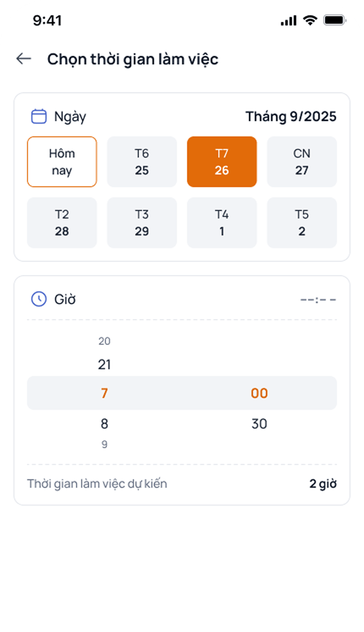
Task: Click the clock icon beside Giờ
Action: pos(39,299)
